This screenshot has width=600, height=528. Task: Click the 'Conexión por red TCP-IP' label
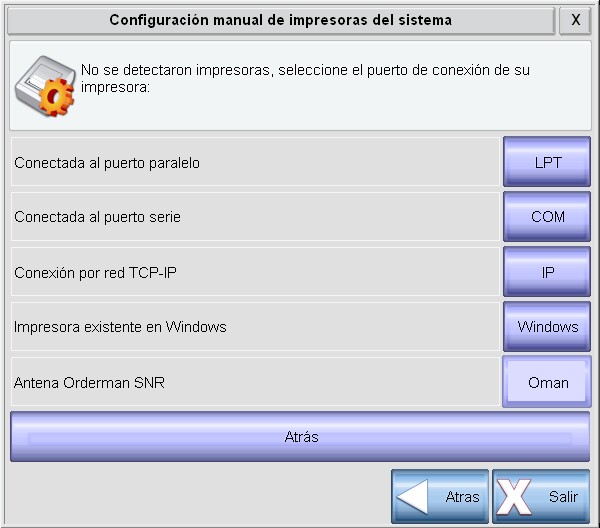point(95,273)
